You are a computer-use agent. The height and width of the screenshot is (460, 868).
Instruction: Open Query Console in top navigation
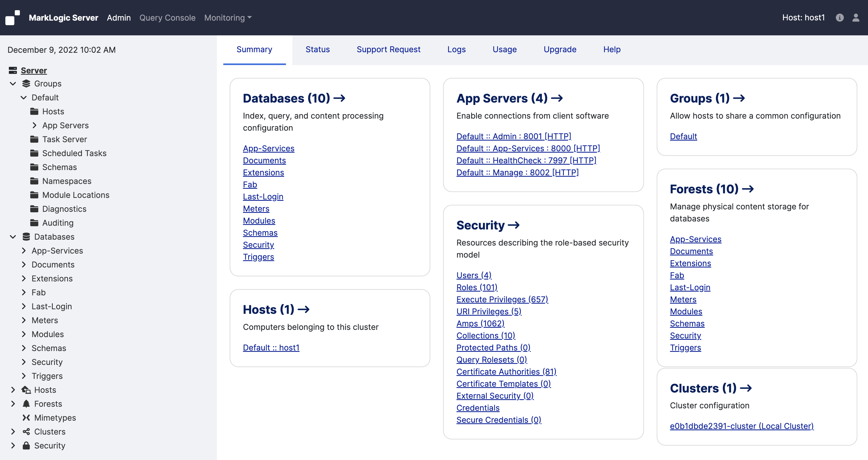coord(167,17)
